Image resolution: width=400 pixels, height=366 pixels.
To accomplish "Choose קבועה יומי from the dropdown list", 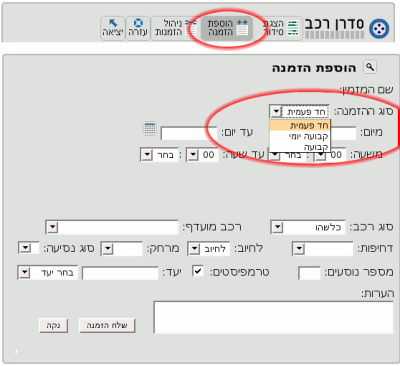I will tap(300, 136).
